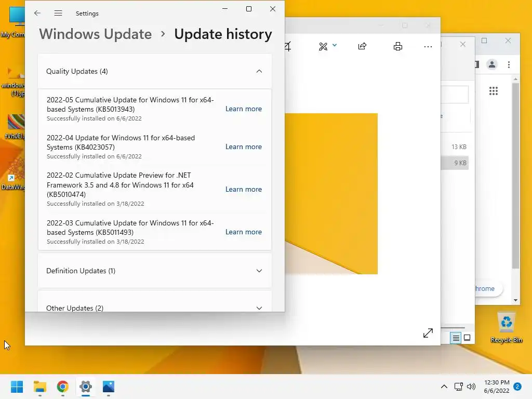This screenshot has width=532, height=399.
Task: Select the windows (1).jpg desktop file
Action: (x=14, y=82)
